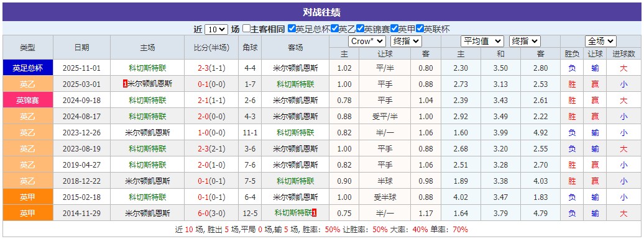Open the 2-3(2-1) score on 2023-08-19

211,149
